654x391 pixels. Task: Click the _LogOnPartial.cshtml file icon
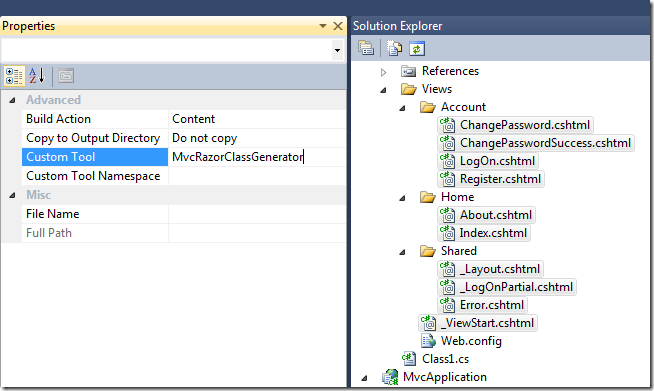pyautogui.click(x=448, y=287)
